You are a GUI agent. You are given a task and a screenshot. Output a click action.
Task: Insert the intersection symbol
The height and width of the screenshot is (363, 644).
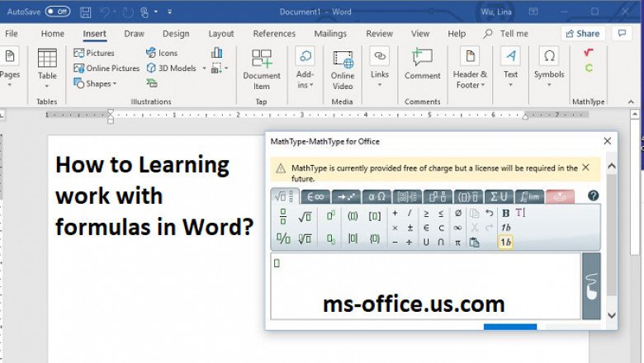click(441, 243)
